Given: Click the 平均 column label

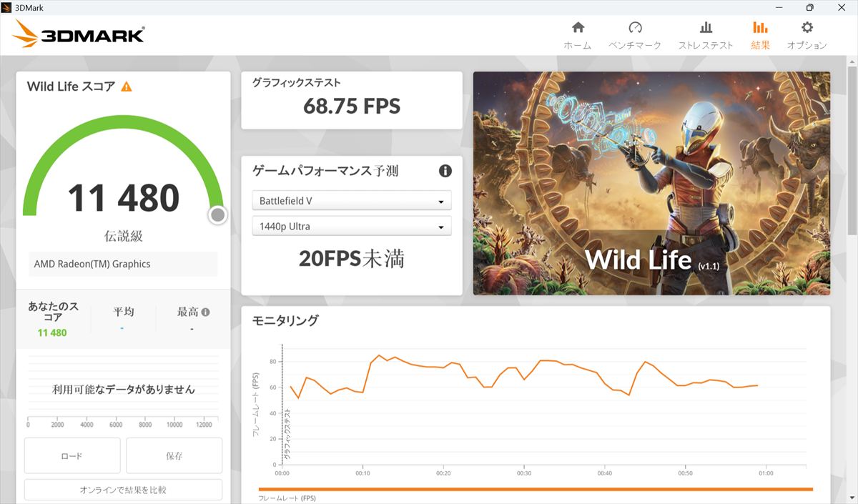Looking at the screenshot, I should [124, 312].
